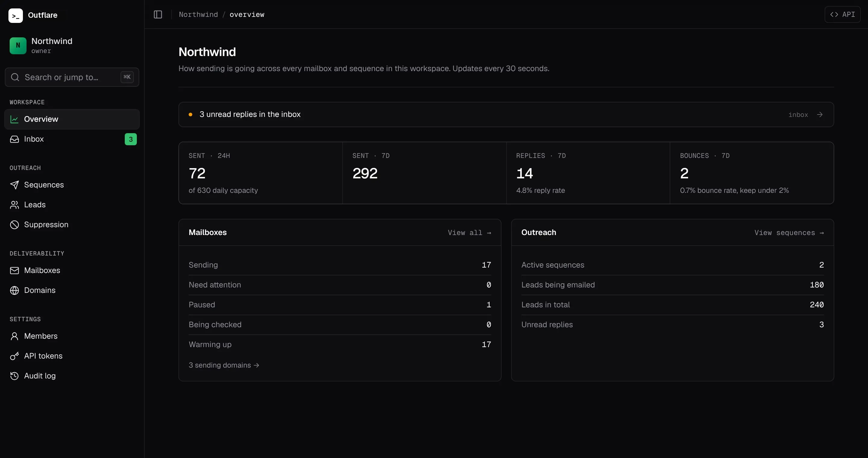Focus the Search or jump to field
Image resolution: width=868 pixels, height=458 pixels.
[72, 77]
